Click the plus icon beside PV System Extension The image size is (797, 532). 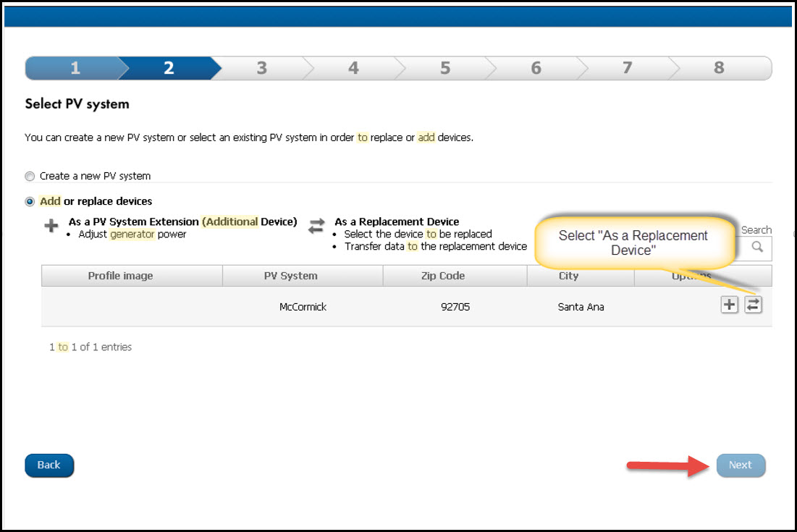51,226
